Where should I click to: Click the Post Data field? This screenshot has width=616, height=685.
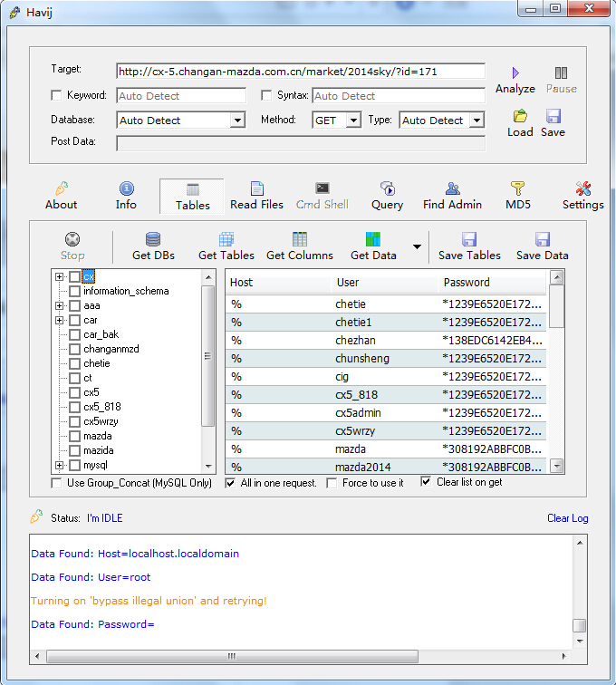point(301,143)
